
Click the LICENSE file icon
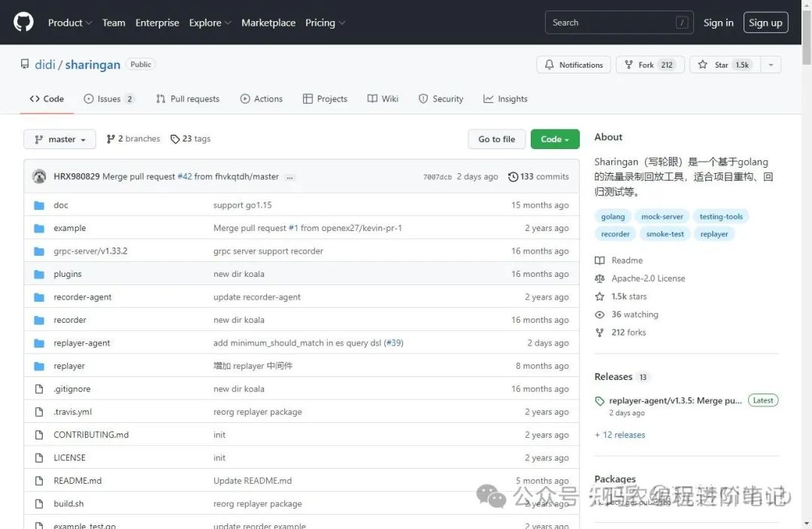point(39,458)
